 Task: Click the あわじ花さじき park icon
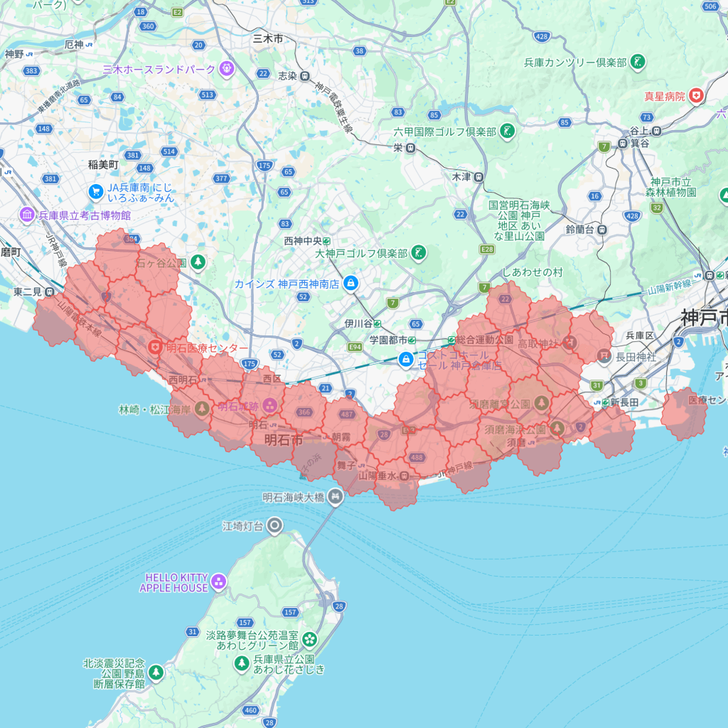(x=242, y=663)
